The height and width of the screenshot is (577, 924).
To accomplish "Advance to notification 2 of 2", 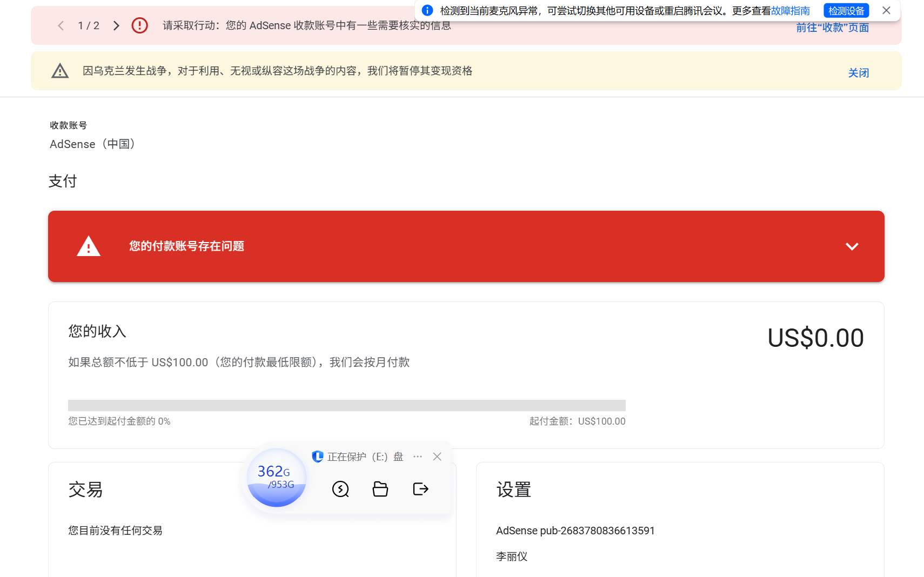I will 116,25.
